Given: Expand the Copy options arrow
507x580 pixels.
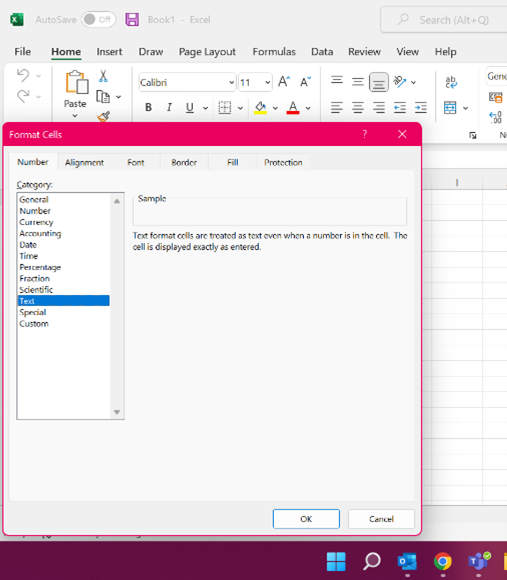Looking at the screenshot, I should coord(118,97).
